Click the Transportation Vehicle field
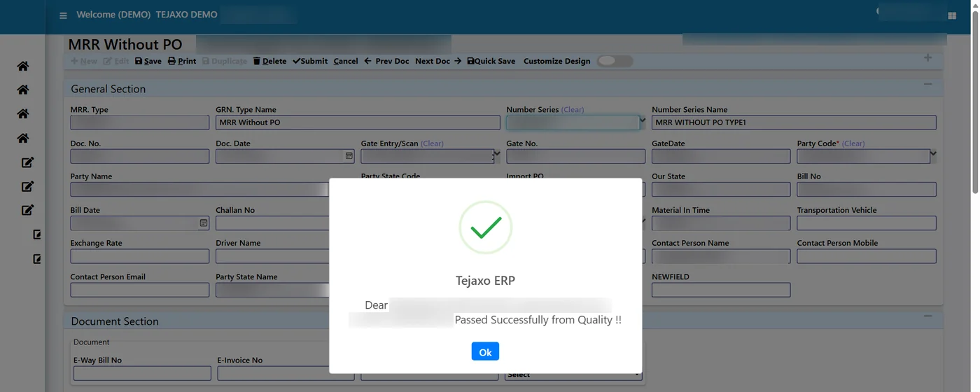This screenshot has width=980, height=392. click(867, 223)
